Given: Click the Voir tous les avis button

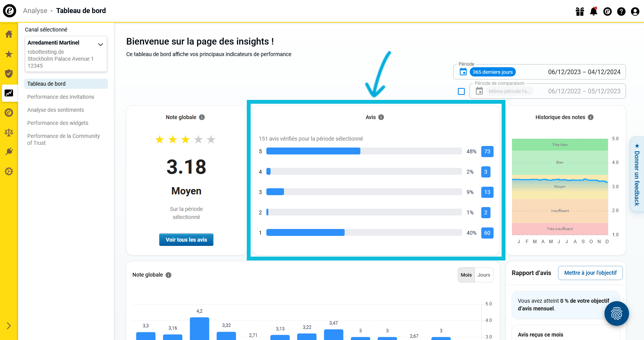Looking at the screenshot, I should [186, 240].
